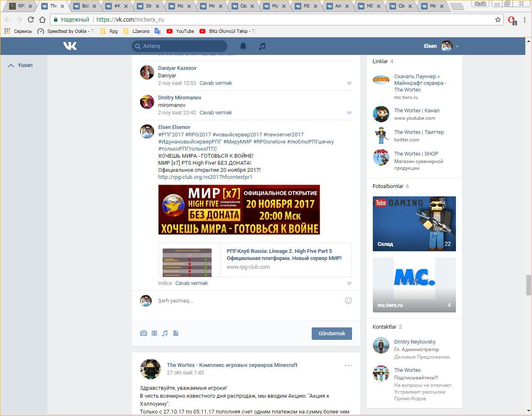The width and height of the screenshot is (532, 416).
Task: Open the Склад photo album
Action: point(414,224)
